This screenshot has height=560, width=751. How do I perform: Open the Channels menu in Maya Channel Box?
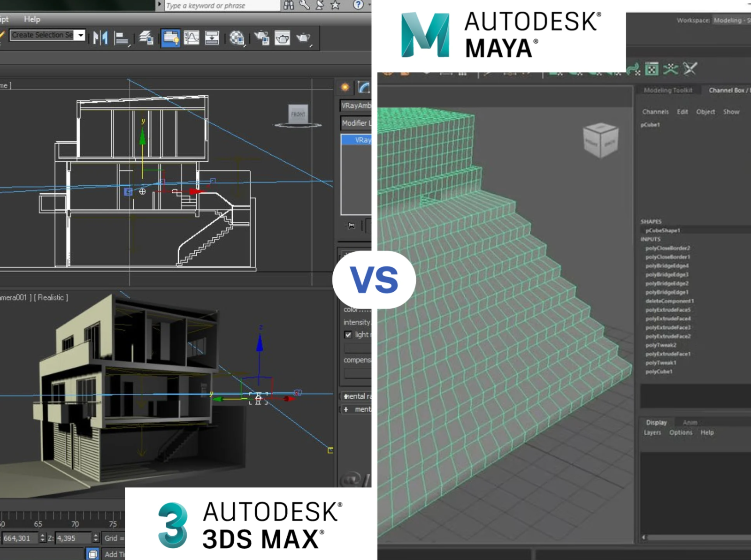pos(655,112)
